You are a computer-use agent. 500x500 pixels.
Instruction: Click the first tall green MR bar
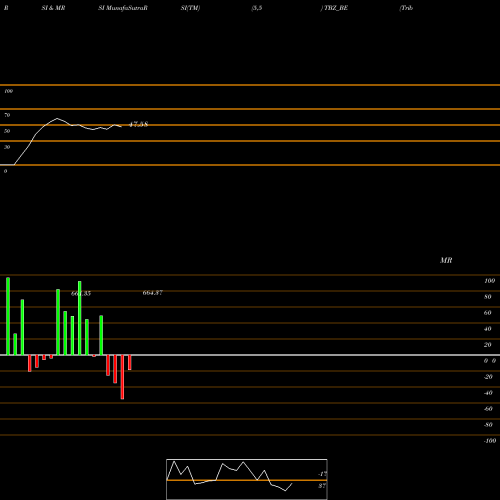coord(8,316)
